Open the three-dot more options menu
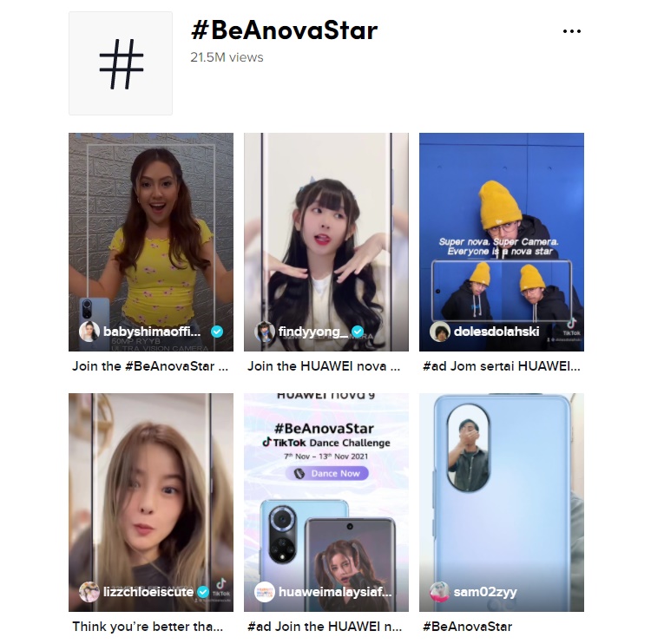 tap(571, 31)
